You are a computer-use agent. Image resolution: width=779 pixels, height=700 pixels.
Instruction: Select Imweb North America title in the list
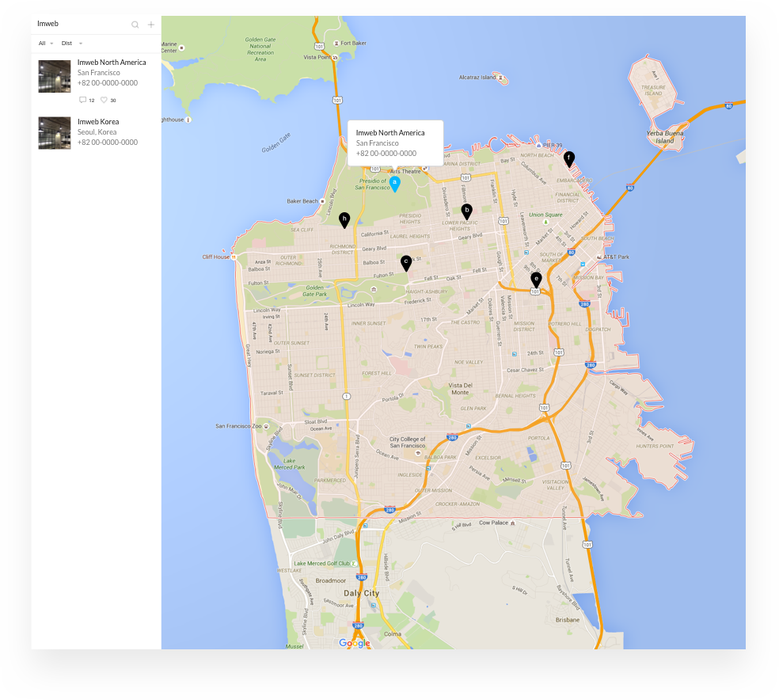112,62
